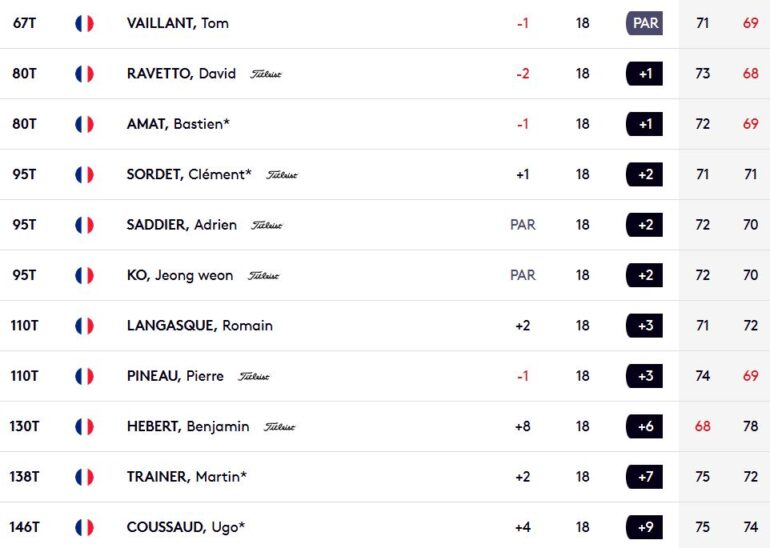Click the French flag beside Romain Langasque

84,326
